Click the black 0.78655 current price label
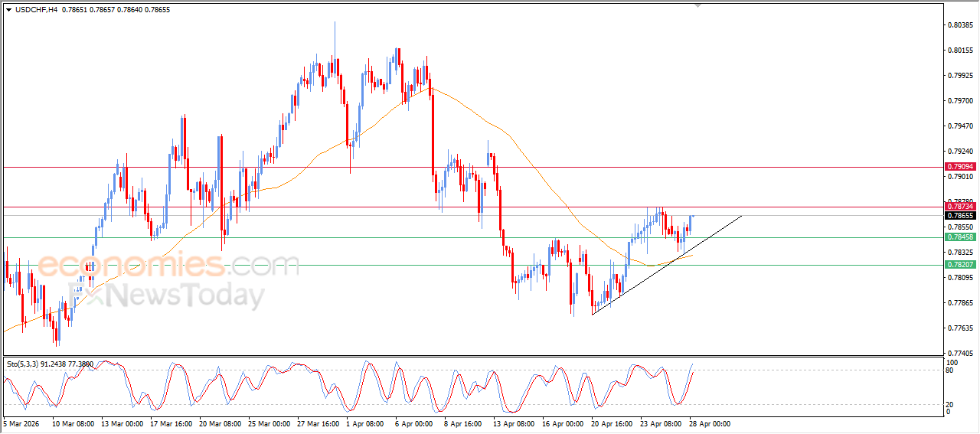Viewport: 980px width, 434px height. [959, 216]
